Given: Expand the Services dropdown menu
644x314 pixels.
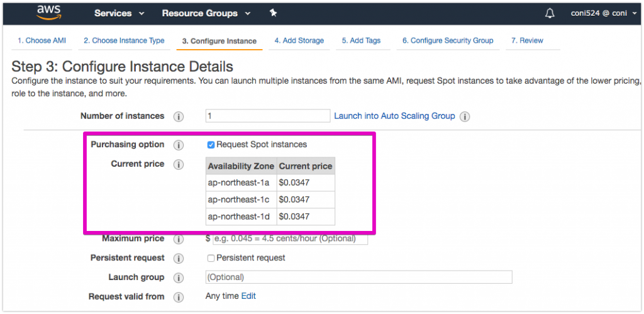Looking at the screenshot, I should [x=119, y=13].
